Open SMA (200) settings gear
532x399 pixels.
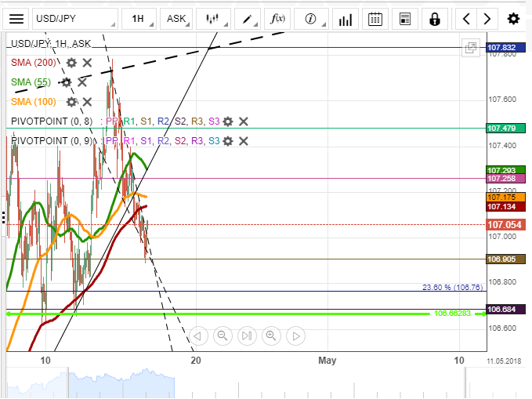click(71, 63)
